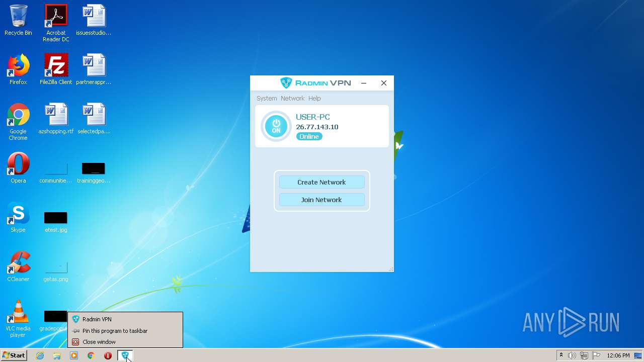This screenshot has height=362, width=644.
Task: Open Windows Media Player from the taskbar
Action: (74, 355)
